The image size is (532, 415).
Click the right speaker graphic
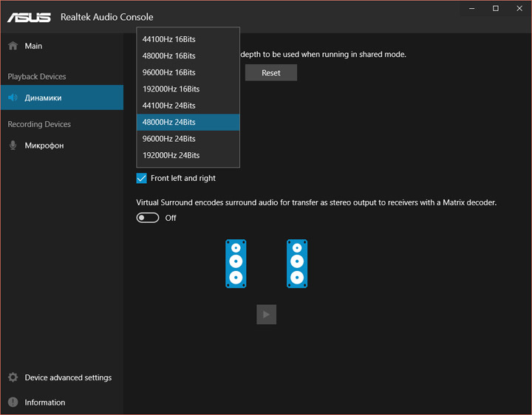(297, 264)
